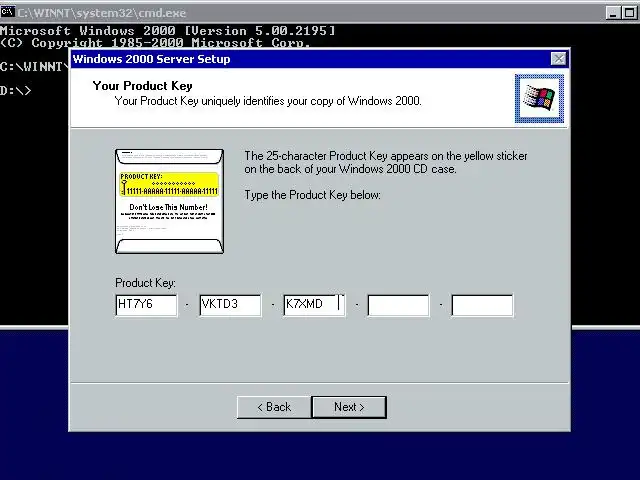Open the cmd.exe window system menu icon

(x=7, y=12)
